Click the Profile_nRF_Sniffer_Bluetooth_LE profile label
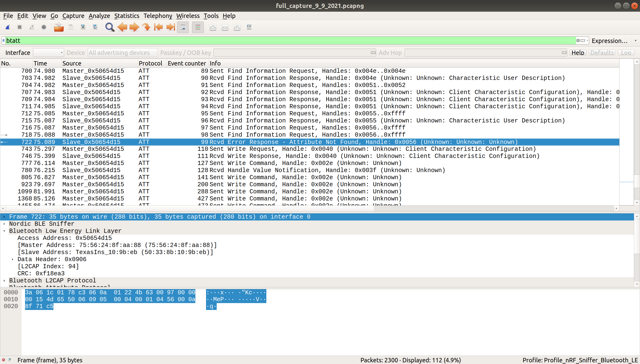 click(x=580, y=360)
